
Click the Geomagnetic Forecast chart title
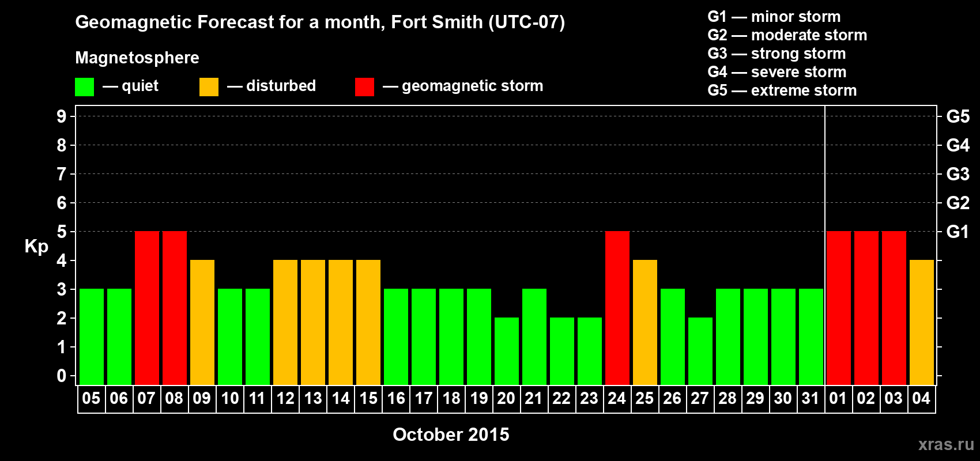320,22
